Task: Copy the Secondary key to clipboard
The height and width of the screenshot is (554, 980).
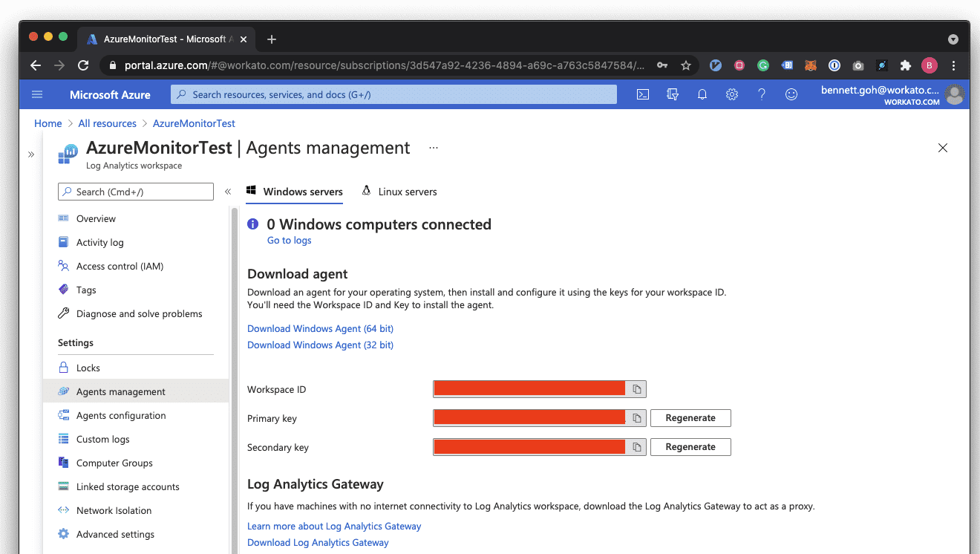Action: 636,446
